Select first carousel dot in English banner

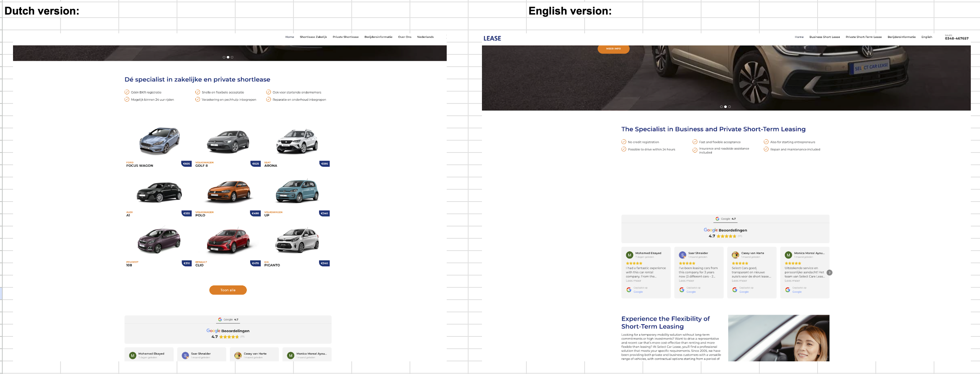(x=721, y=107)
